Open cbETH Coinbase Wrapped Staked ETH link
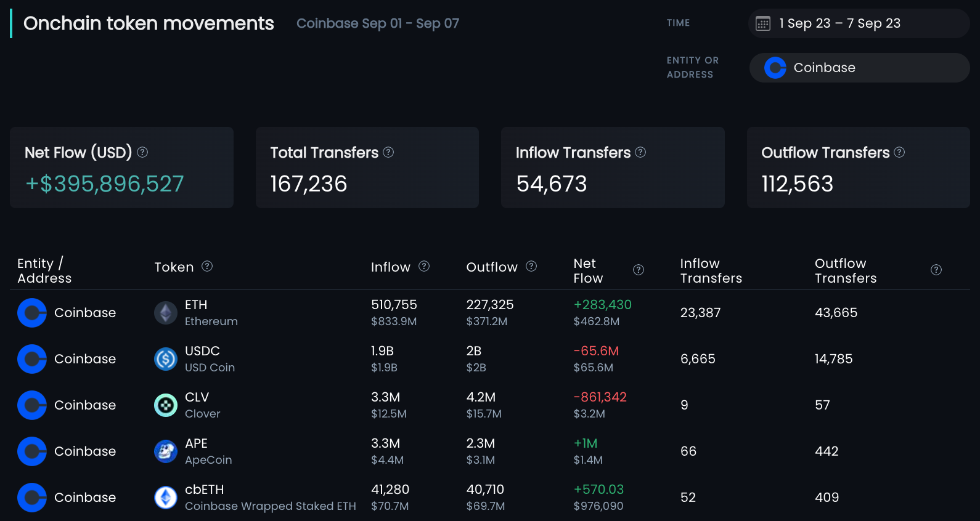Viewport: 980px width, 521px height. pyautogui.click(x=271, y=498)
